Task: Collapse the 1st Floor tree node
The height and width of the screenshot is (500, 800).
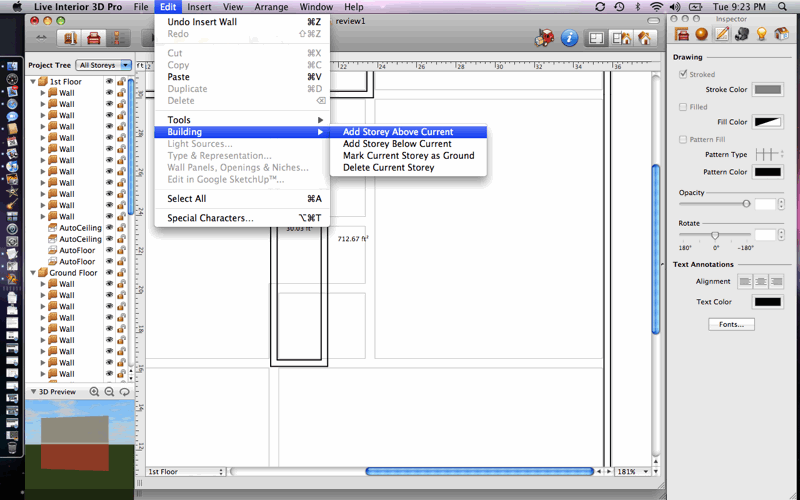Action: [33, 82]
